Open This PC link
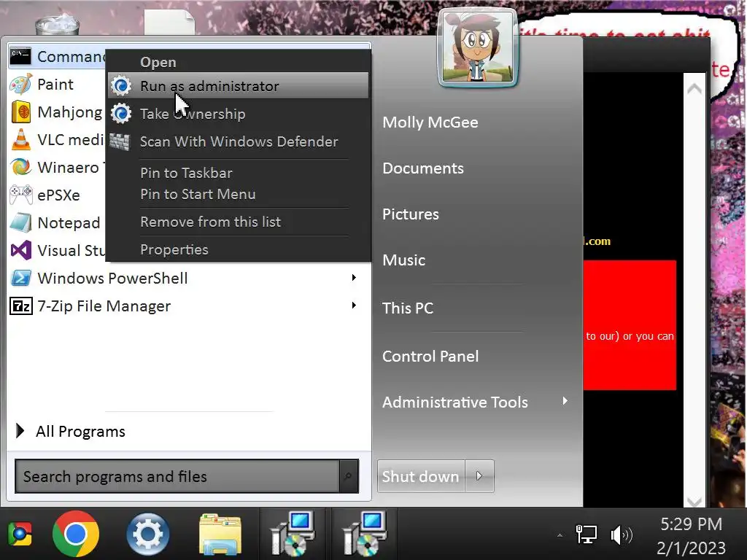The height and width of the screenshot is (560, 747). pos(408,308)
